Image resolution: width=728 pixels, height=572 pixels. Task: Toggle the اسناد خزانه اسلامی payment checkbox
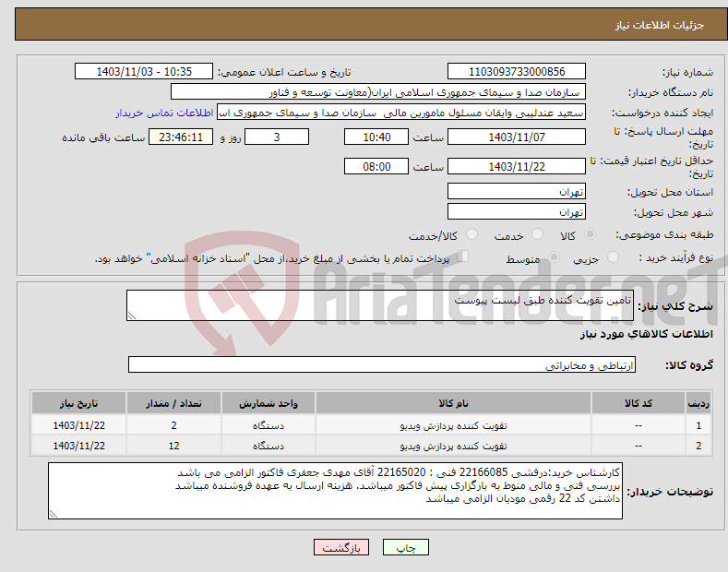click(463, 256)
